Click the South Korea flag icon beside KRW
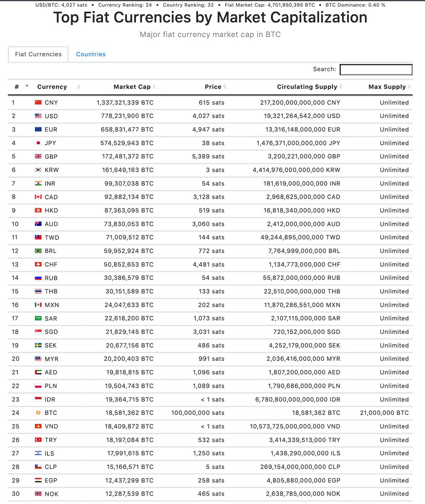This screenshot has height=504, width=425. click(38, 170)
